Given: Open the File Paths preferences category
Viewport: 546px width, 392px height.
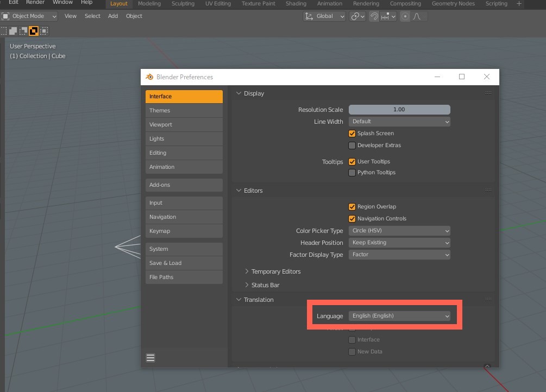Looking at the screenshot, I should coord(184,277).
